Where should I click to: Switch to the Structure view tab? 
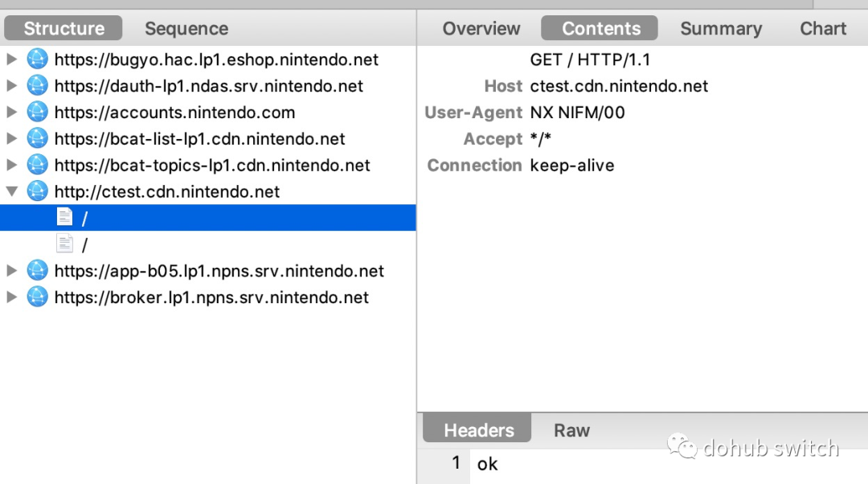click(x=63, y=28)
